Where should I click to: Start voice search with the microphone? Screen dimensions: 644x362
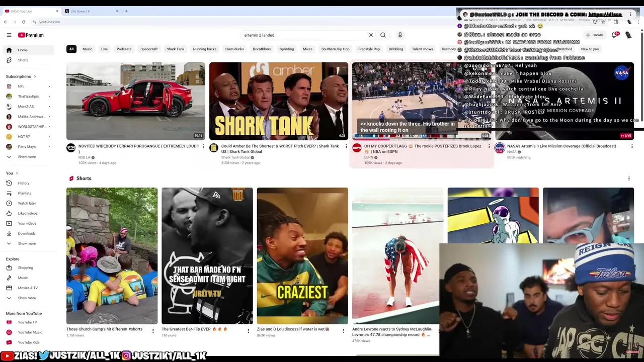(400, 35)
